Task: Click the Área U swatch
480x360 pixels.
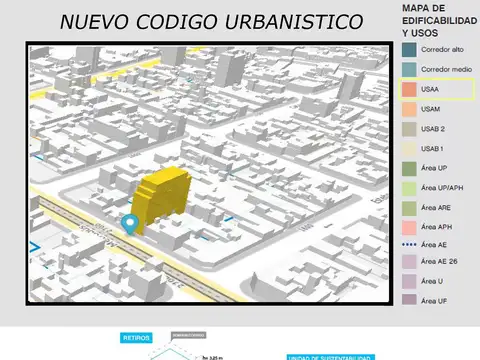Action: [x=409, y=281]
